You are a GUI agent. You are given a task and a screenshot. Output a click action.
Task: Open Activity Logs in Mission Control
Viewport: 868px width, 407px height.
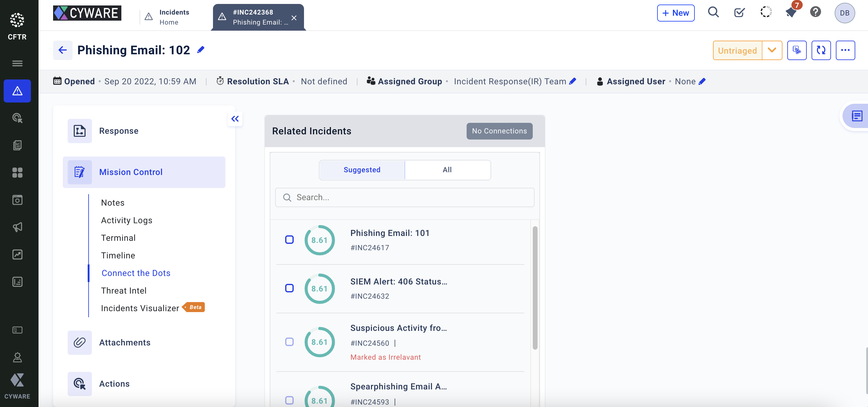pyautogui.click(x=127, y=220)
